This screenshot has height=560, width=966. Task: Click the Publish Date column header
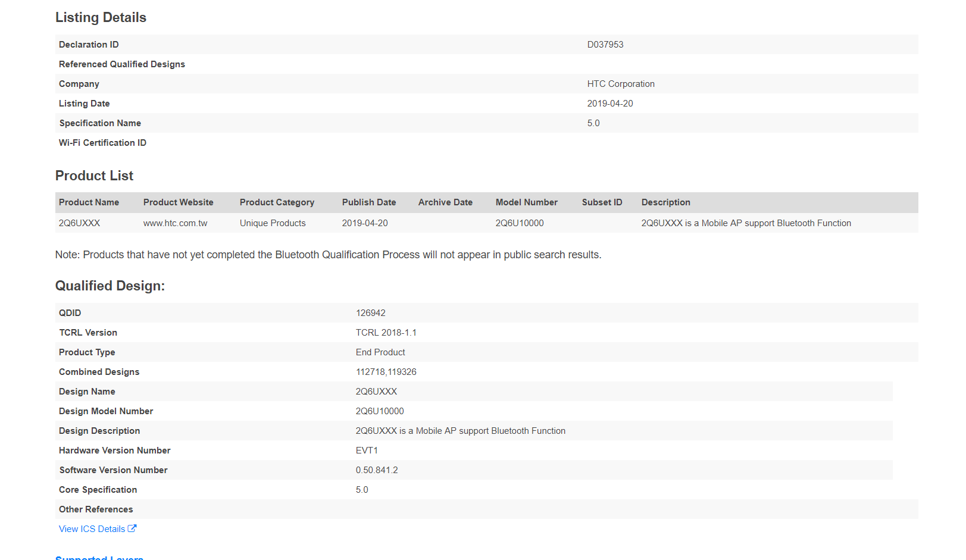click(368, 202)
